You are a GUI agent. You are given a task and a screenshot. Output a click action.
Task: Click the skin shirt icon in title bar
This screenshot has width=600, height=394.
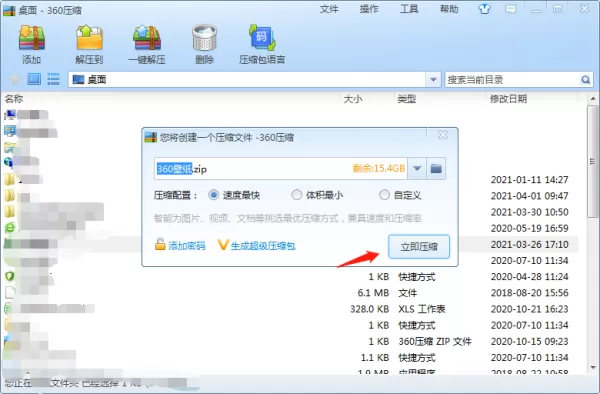[x=484, y=9]
